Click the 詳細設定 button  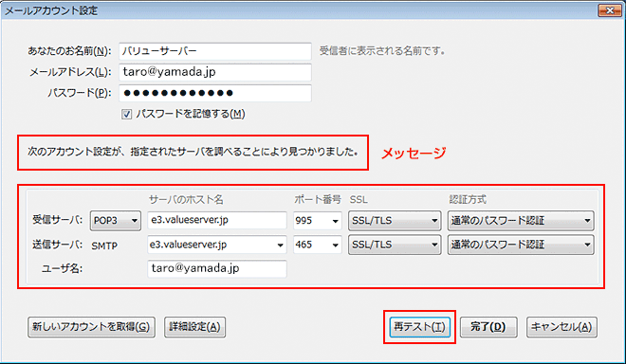point(194,327)
